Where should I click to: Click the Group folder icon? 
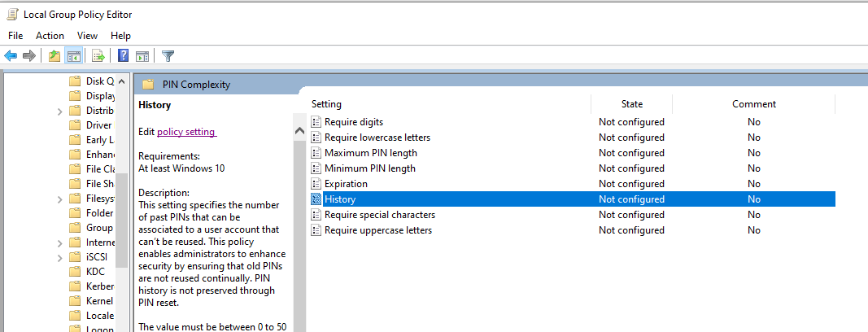pyautogui.click(x=75, y=228)
